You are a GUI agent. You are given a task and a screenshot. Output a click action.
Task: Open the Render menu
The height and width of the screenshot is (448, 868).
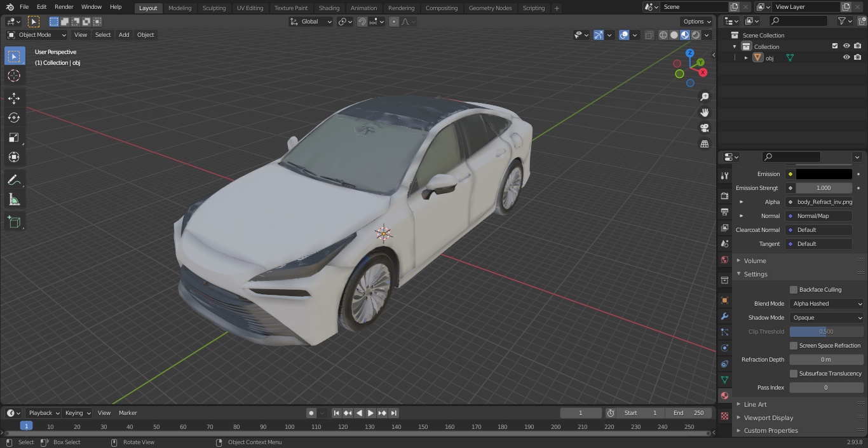(64, 7)
